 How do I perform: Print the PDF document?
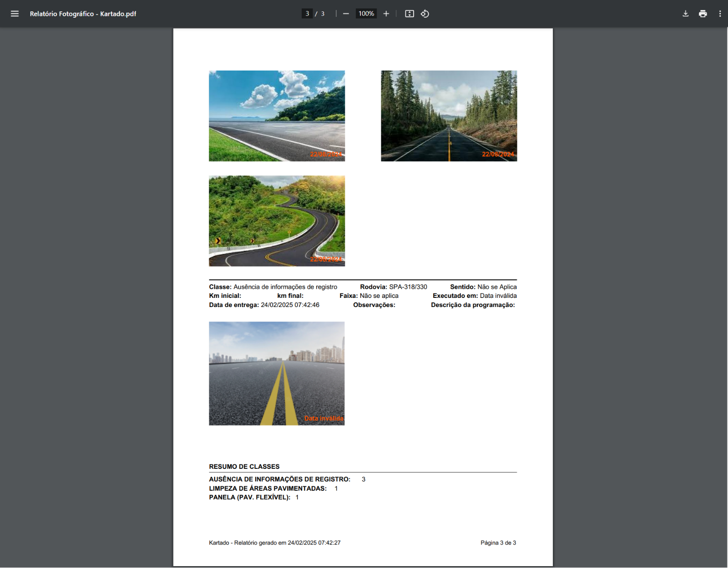pyautogui.click(x=703, y=14)
